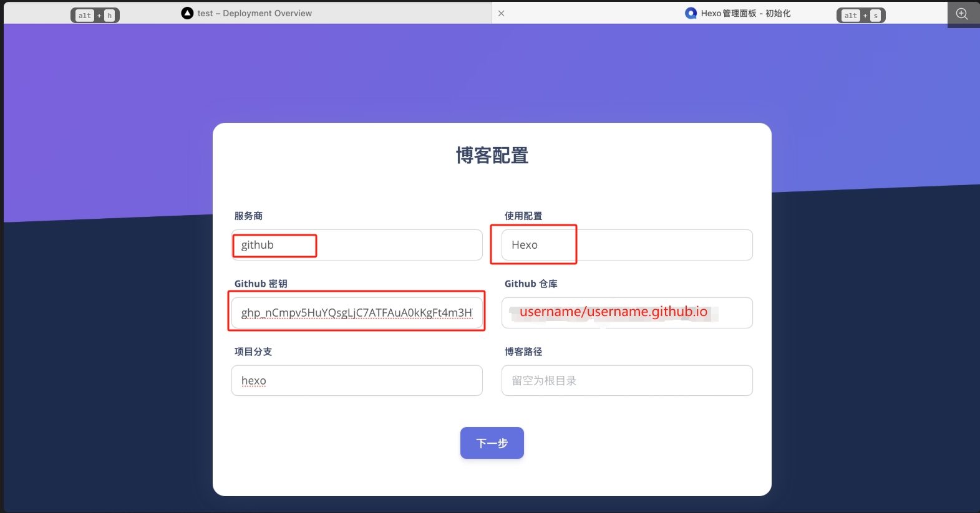Image resolution: width=980 pixels, height=513 pixels.
Task: Click the 服务商 label
Action: [x=248, y=216]
